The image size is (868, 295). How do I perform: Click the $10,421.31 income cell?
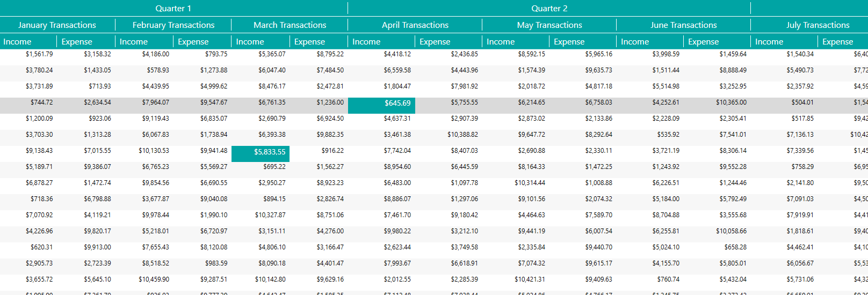(x=530, y=279)
